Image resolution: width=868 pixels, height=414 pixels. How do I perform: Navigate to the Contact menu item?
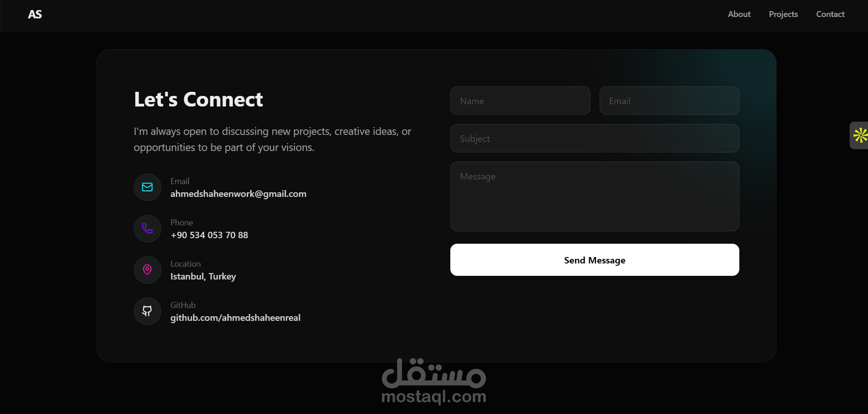tap(830, 14)
